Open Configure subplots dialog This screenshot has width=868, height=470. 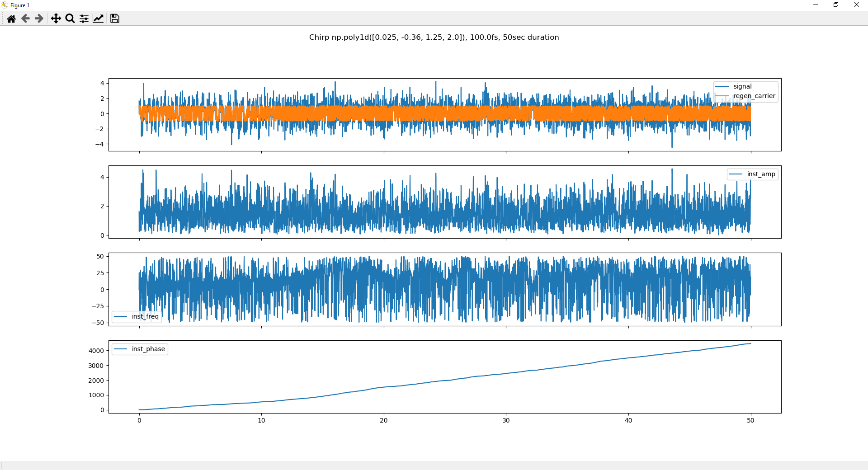click(x=84, y=19)
